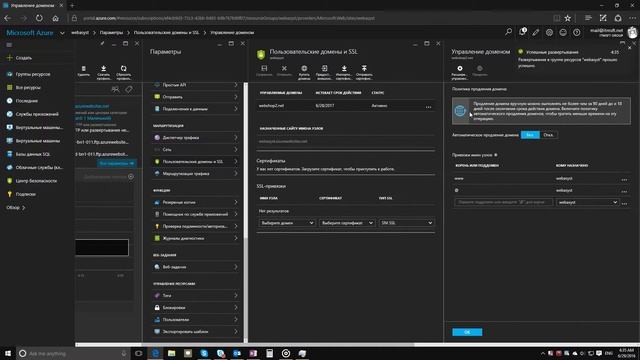Viewport: 640px width, 360px height.
Task: Click the Теги tag icon
Action: point(157,296)
